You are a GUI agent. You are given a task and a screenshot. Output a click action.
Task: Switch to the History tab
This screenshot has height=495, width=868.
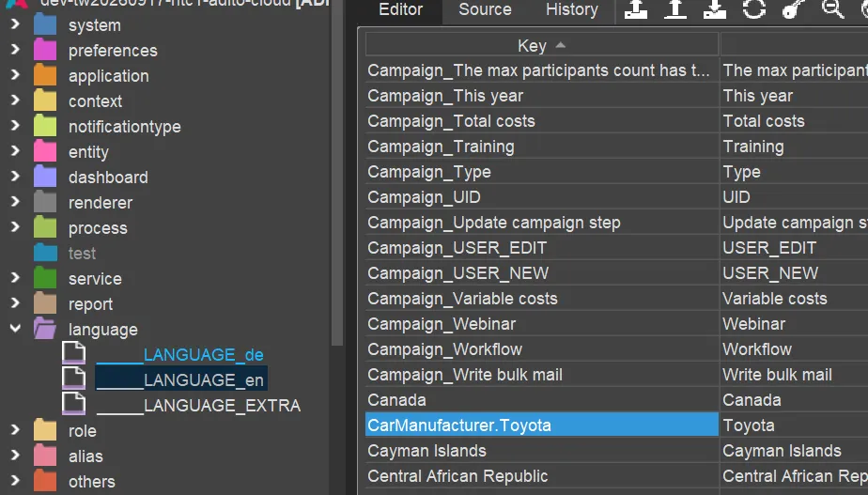click(x=572, y=10)
